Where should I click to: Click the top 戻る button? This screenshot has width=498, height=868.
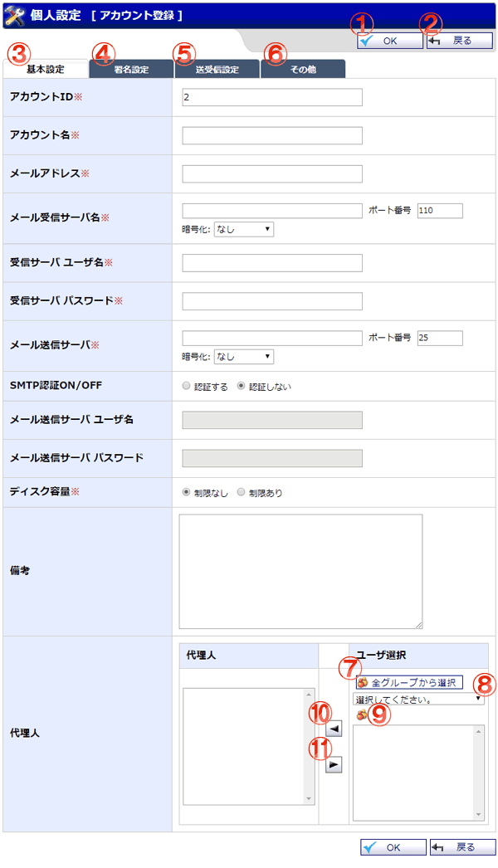tap(459, 41)
